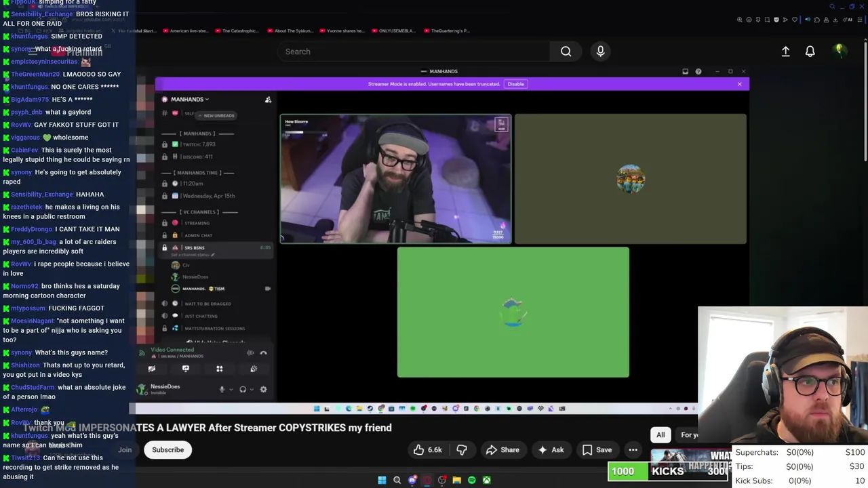Open Windows taskbar search
The height and width of the screenshot is (488, 868).
tap(397, 480)
